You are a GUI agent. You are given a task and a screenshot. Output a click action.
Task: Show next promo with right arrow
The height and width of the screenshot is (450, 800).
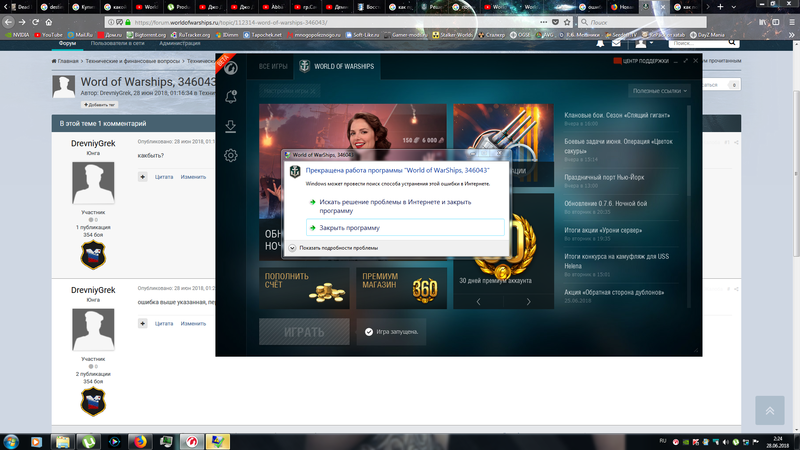pos(528,302)
